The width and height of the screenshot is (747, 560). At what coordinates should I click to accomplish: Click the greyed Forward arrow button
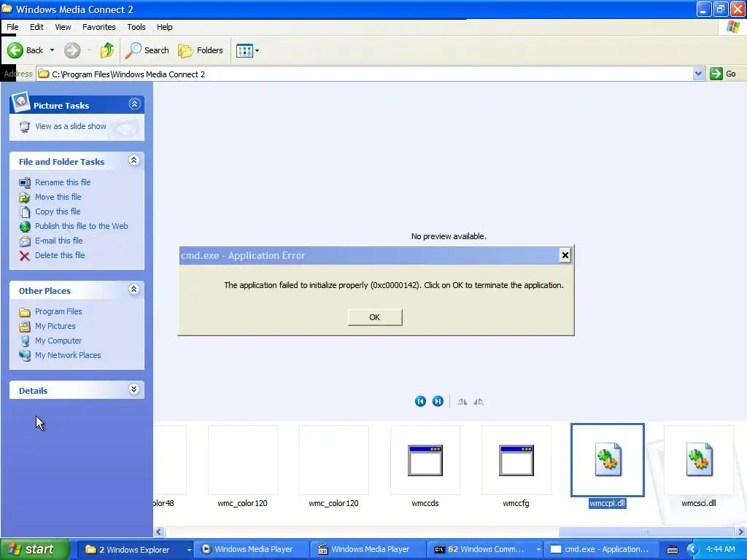[x=72, y=50]
